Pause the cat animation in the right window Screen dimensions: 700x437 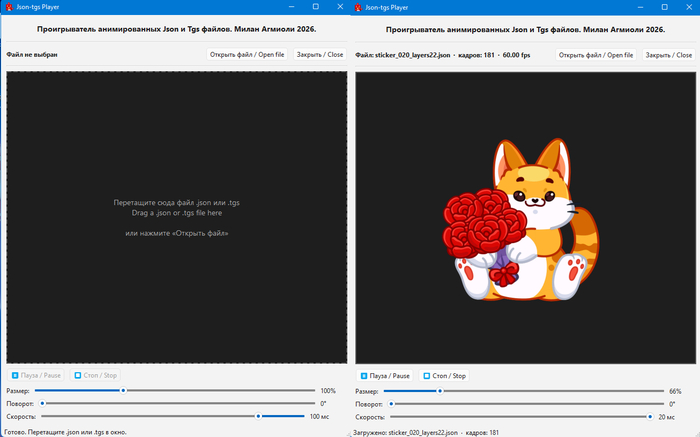pyautogui.click(x=385, y=376)
